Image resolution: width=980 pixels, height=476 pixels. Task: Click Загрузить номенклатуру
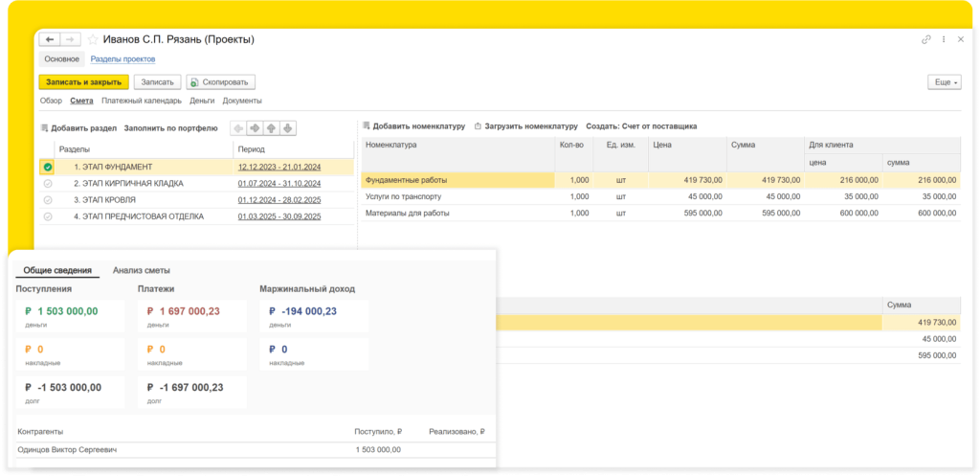pyautogui.click(x=526, y=126)
